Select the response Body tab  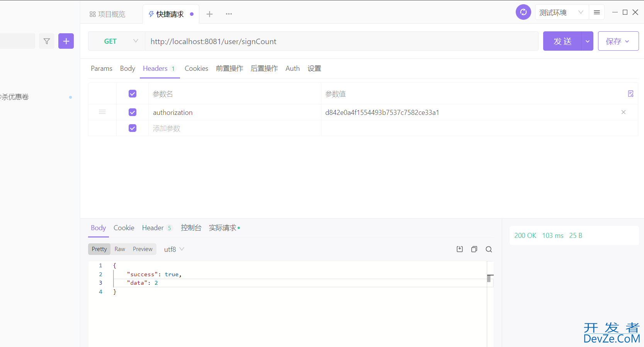(98, 228)
